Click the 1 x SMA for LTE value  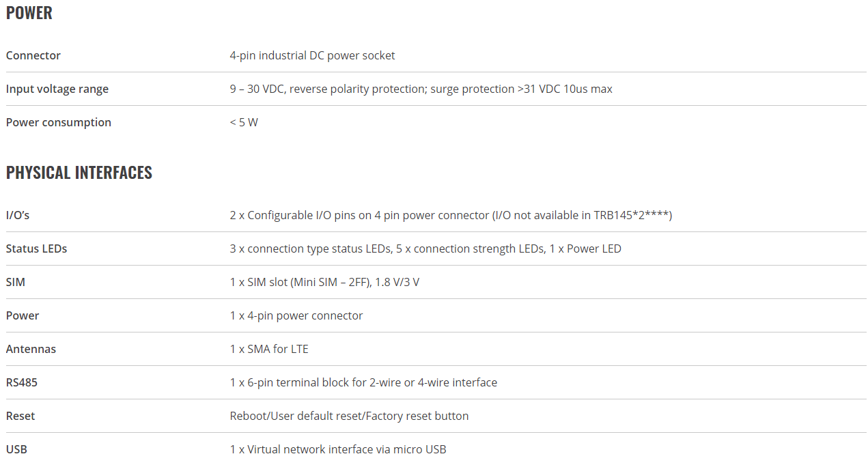[x=269, y=349]
